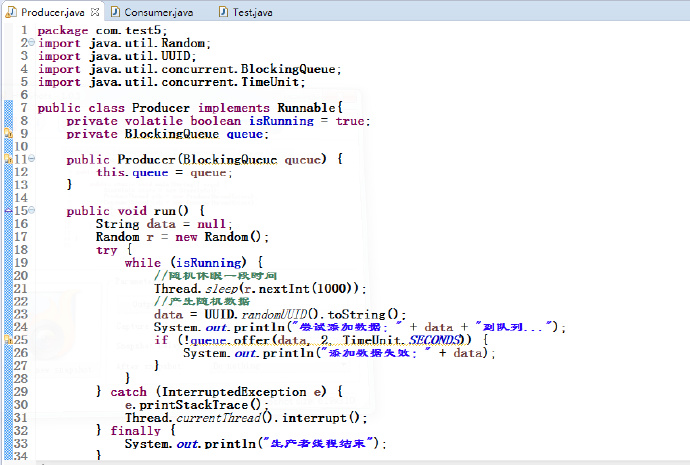Place cursor on 'package com.test5;' text
The height and width of the screenshot is (465, 690).
(x=102, y=30)
